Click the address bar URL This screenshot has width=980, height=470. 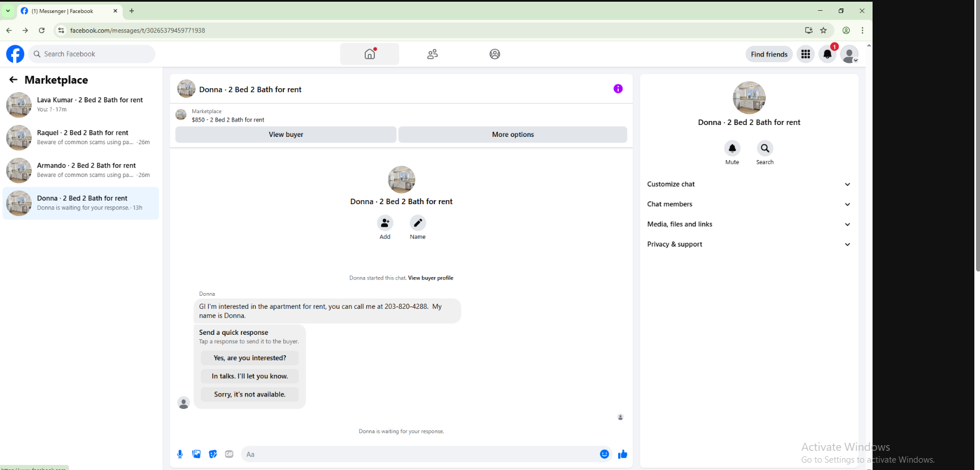point(138,31)
